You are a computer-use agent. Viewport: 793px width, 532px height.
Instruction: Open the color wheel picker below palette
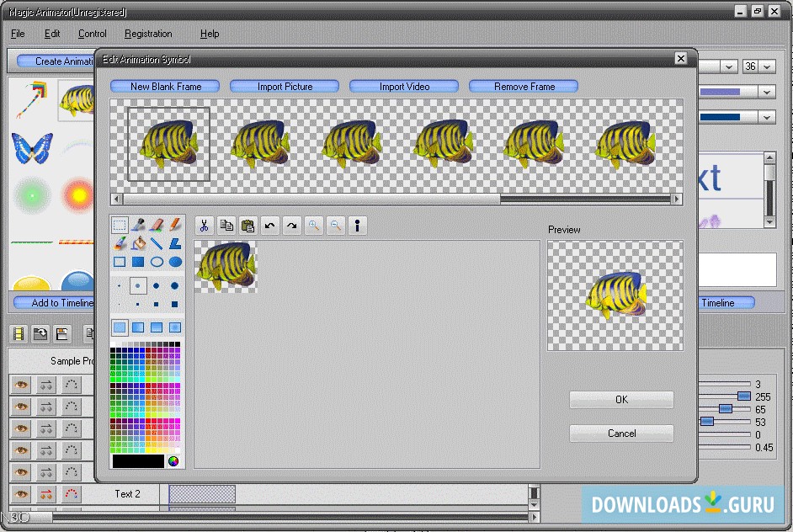(173, 461)
